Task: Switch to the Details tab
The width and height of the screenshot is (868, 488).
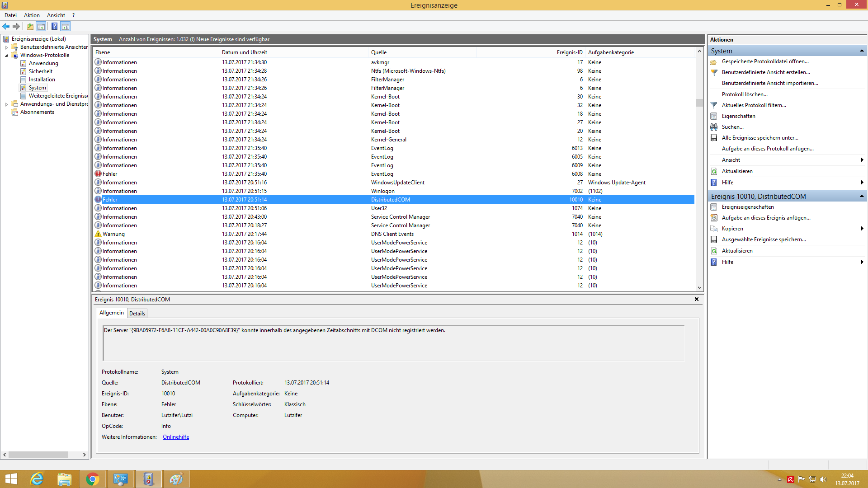Action: pos(137,313)
